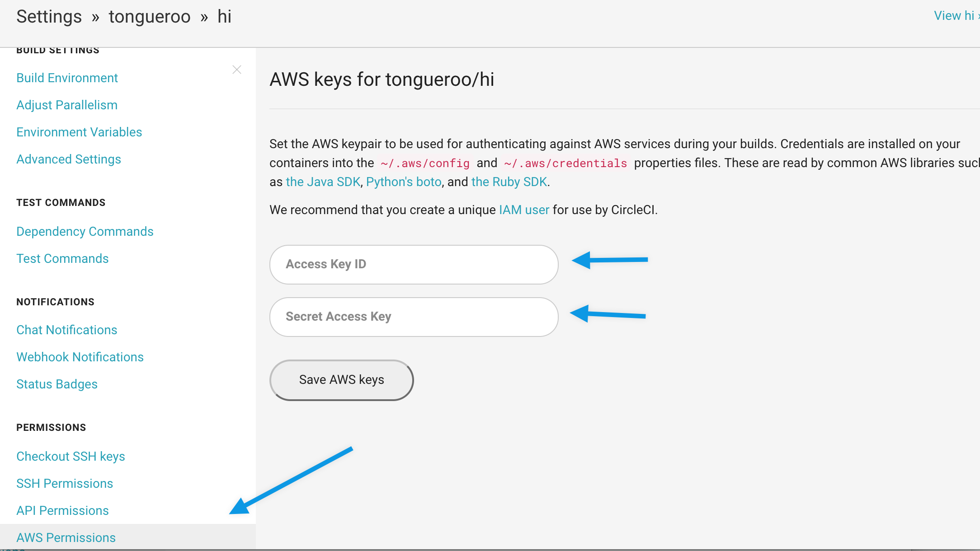The width and height of the screenshot is (980, 551).
Task: Click the Save AWS keys button
Action: point(342,380)
